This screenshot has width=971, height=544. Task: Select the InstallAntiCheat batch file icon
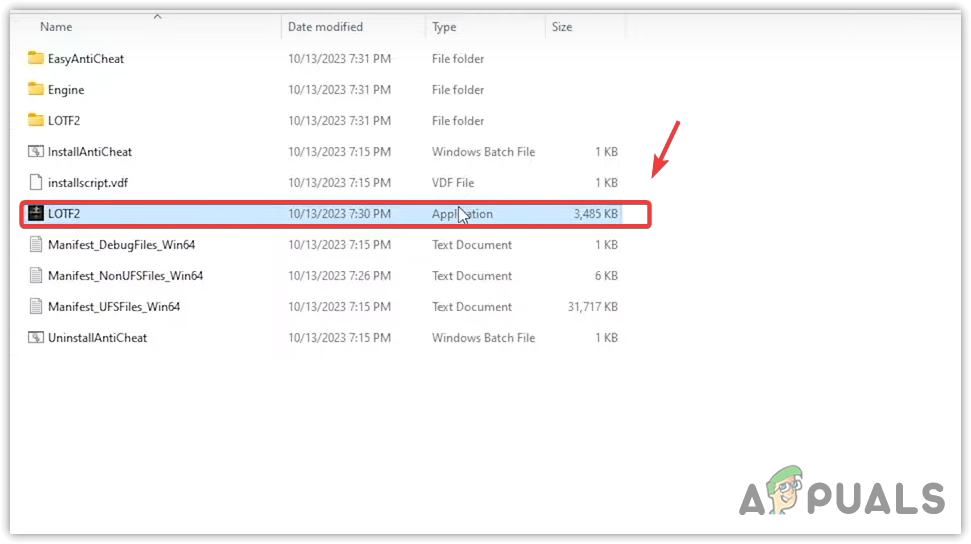pyautogui.click(x=36, y=151)
